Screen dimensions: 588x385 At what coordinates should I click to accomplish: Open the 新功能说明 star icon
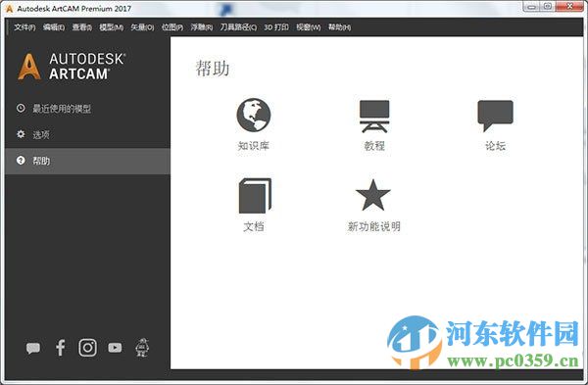coord(373,195)
